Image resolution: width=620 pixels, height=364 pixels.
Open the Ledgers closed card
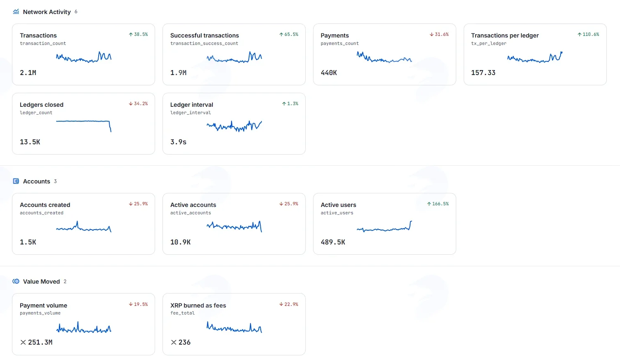pyautogui.click(x=84, y=124)
